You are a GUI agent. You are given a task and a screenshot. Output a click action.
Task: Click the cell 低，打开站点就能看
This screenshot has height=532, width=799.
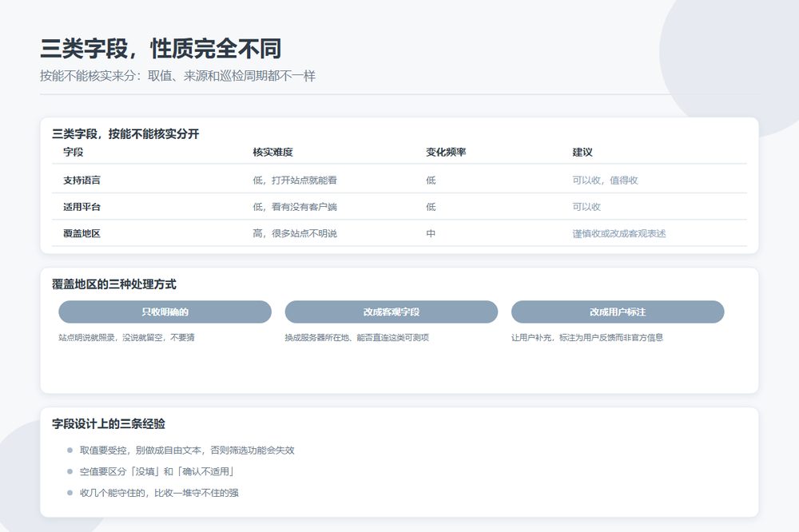pyautogui.click(x=295, y=180)
